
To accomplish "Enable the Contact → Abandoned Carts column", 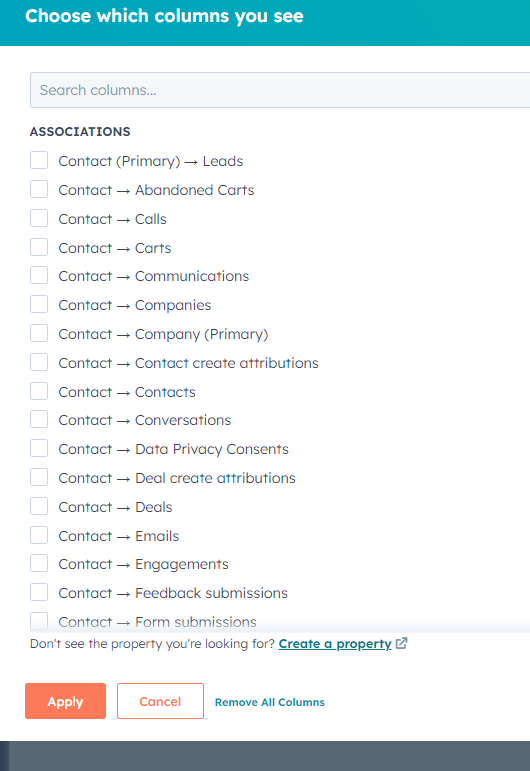I will tap(39, 189).
